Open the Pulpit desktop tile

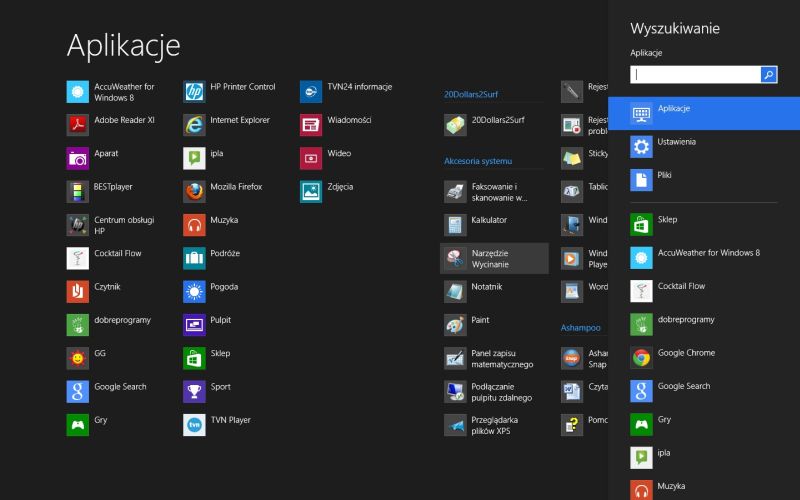click(207, 325)
